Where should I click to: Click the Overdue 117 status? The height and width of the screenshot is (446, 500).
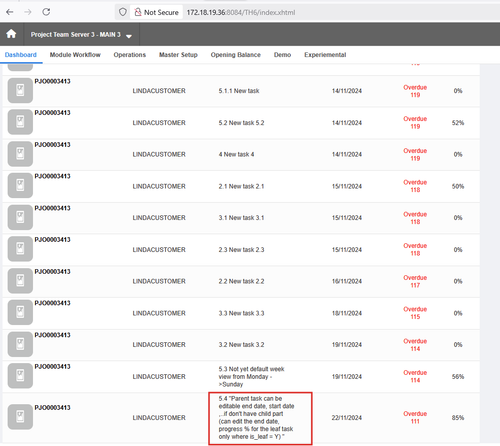pos(415,281)
